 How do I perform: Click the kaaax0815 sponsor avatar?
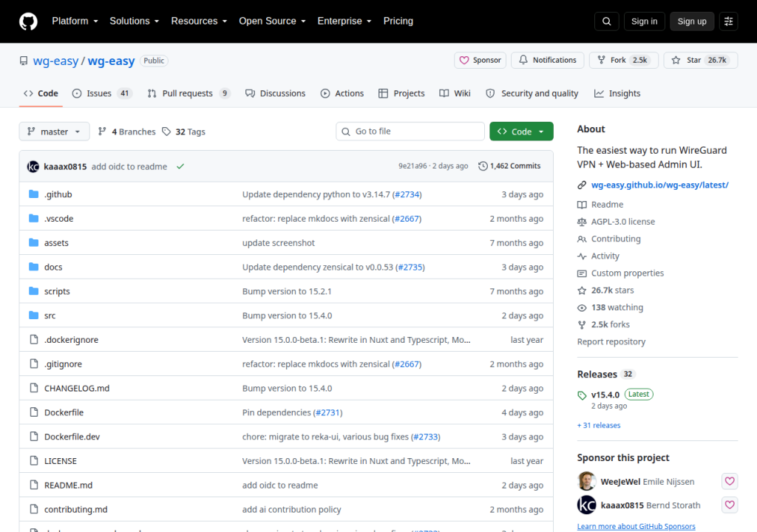586,505
